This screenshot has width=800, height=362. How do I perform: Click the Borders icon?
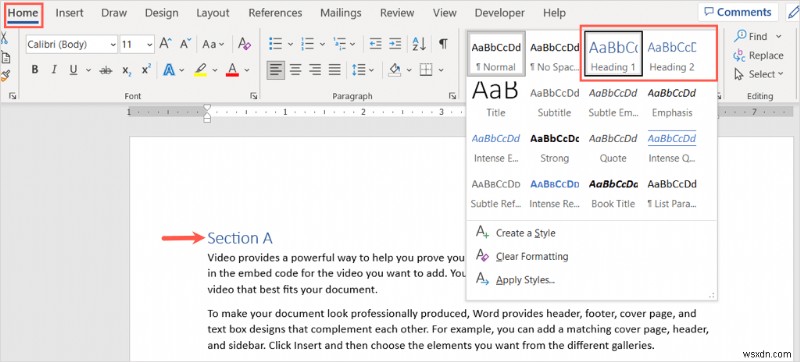(x=426, y=70)
